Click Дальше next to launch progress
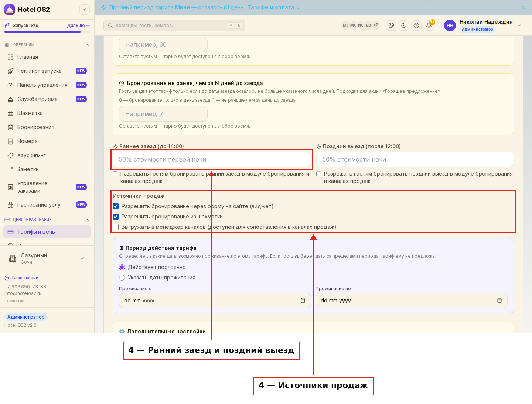532x404 pixels. (78, 26)
